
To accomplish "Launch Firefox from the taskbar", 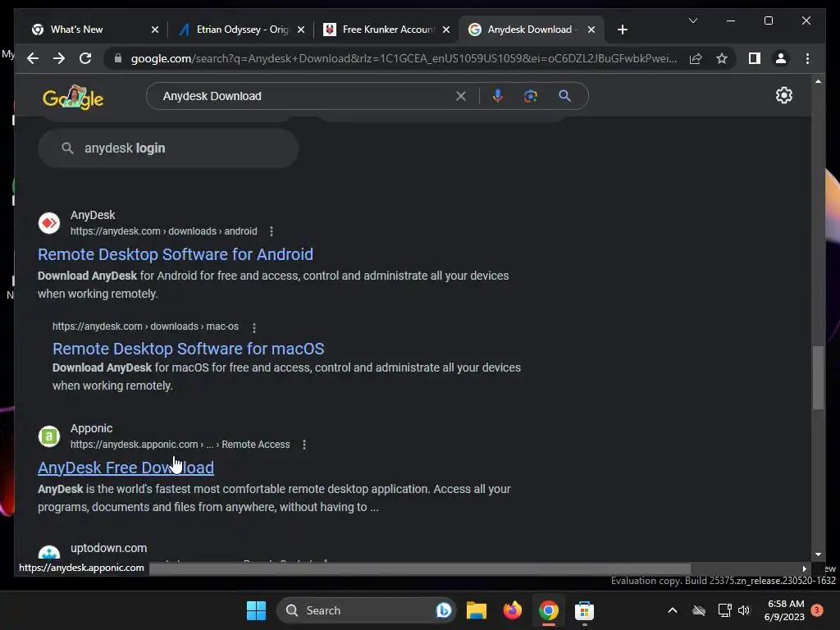I will (x=512, y=610).
